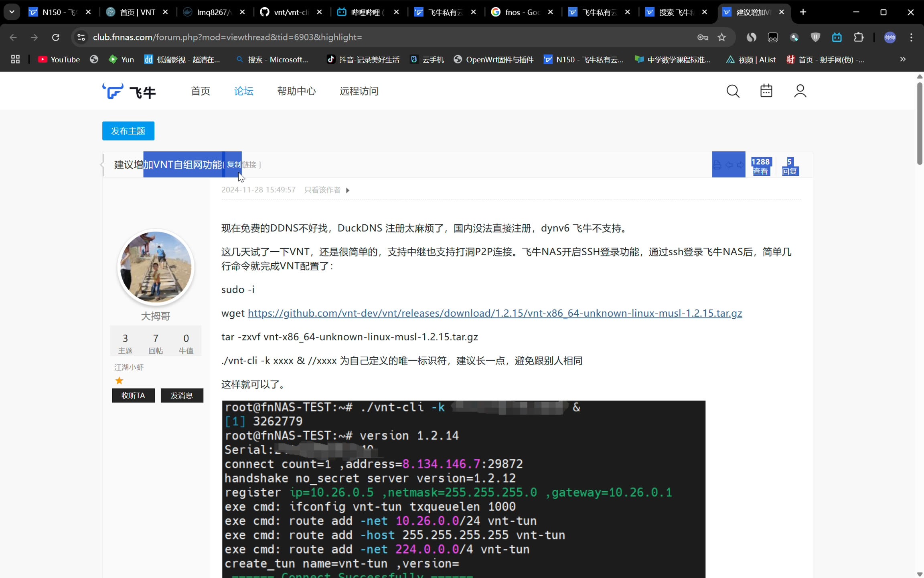This screenshot has width=924, height=578.
Task: Open the Yun bookmark
Action: point(122,59)
